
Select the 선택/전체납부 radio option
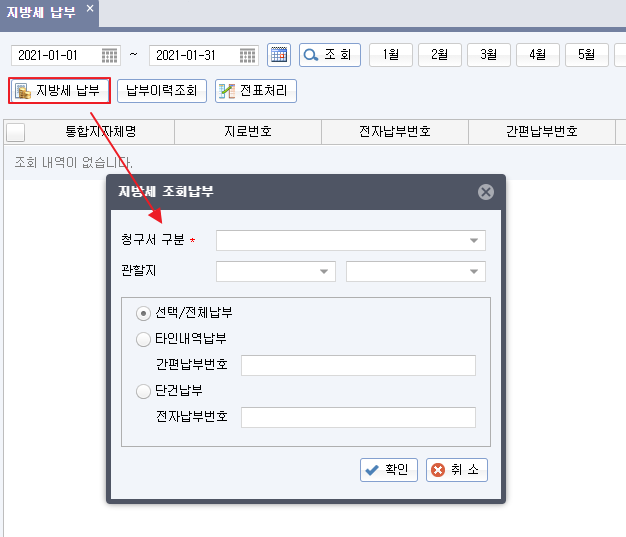(x=143, y=313)
